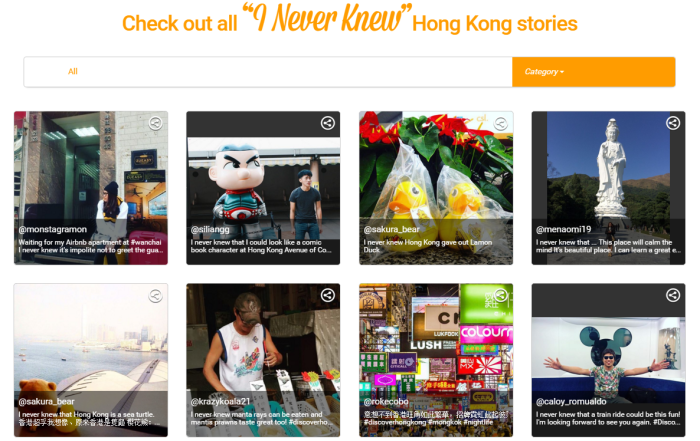Share the @sakura_bear sea turtle story
Screen dimensions: 700x441
(155, 295)
